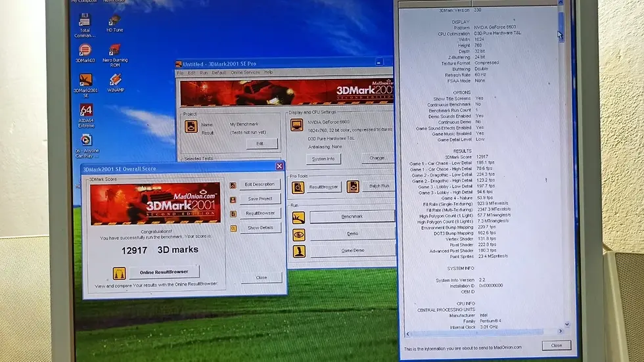
Task: Click the ResultBrowser magnifier icon in Pro Tools
Action: [298, 187]
